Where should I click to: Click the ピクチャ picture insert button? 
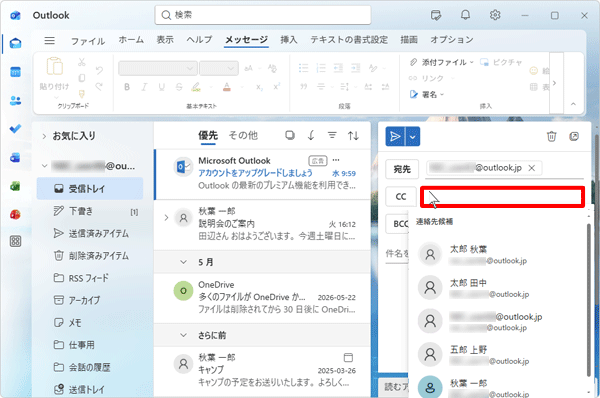tap(501, 62)
